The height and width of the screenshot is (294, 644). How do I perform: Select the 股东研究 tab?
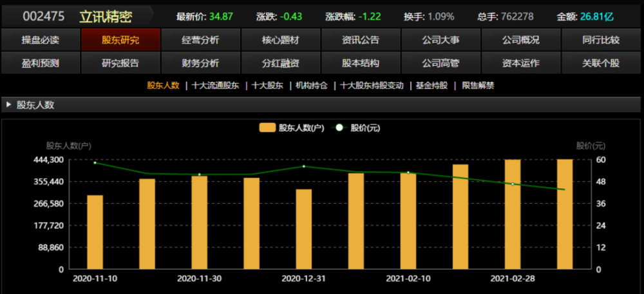(x=120, y=40)
